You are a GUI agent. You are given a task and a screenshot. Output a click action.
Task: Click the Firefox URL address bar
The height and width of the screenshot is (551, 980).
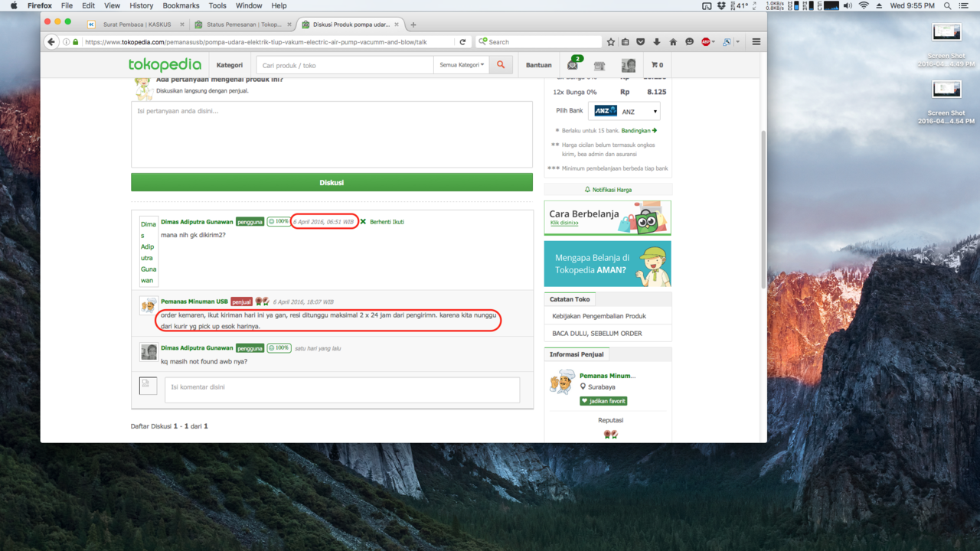[x=268, y=42]
